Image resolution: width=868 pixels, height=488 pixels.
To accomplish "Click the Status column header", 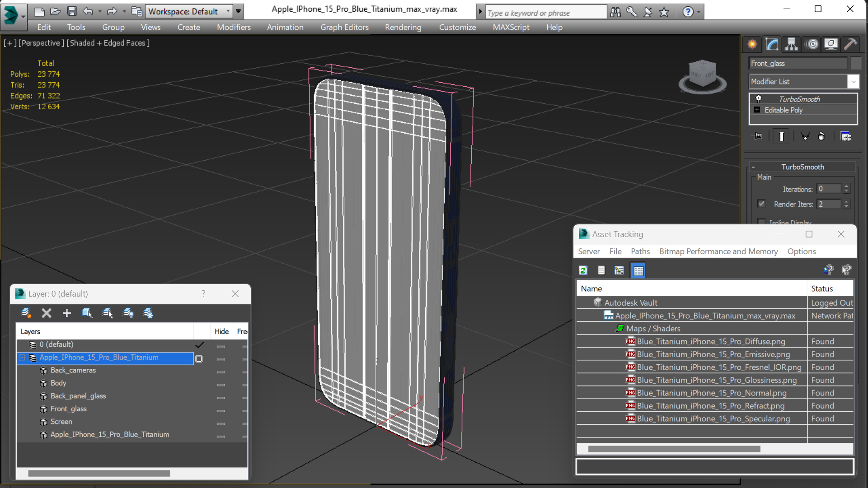I will (x=830, y=288).
